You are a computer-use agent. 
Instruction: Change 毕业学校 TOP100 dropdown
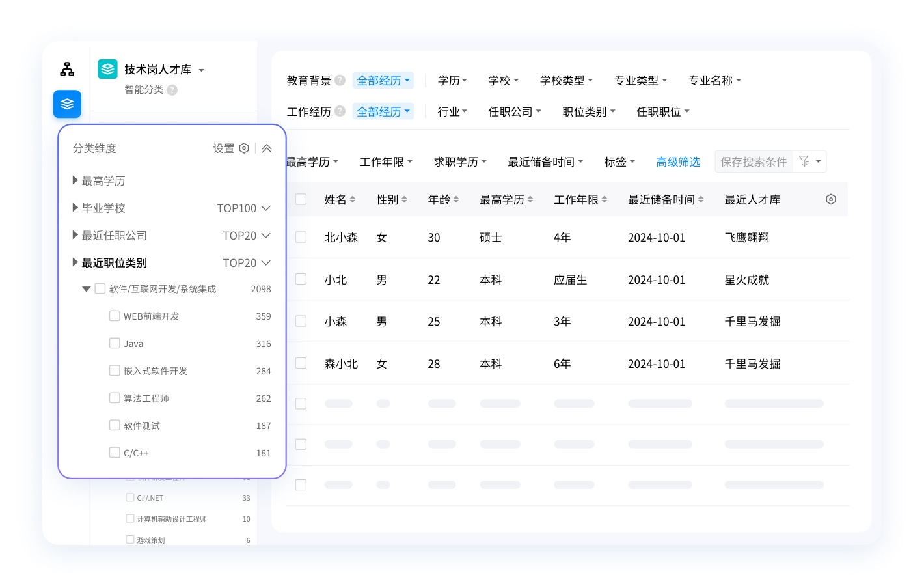(x=243, y=208)
